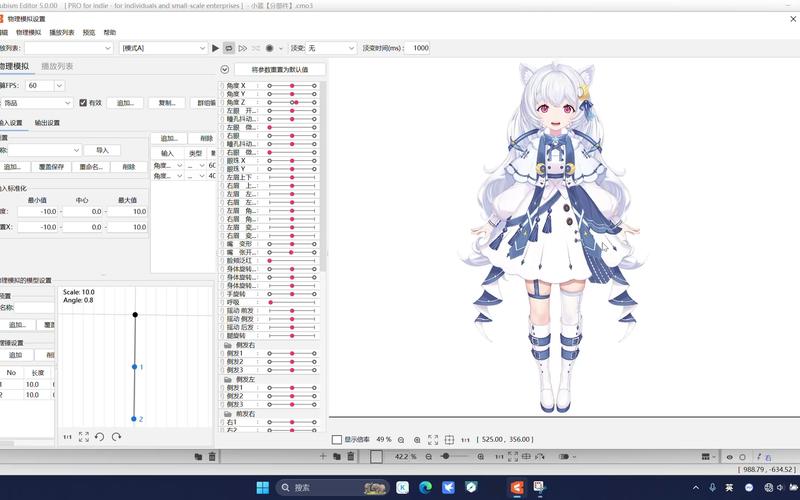Switch to the 输出设置 tab
Viewport: 800px width, 500px height.
coord(47,123)
